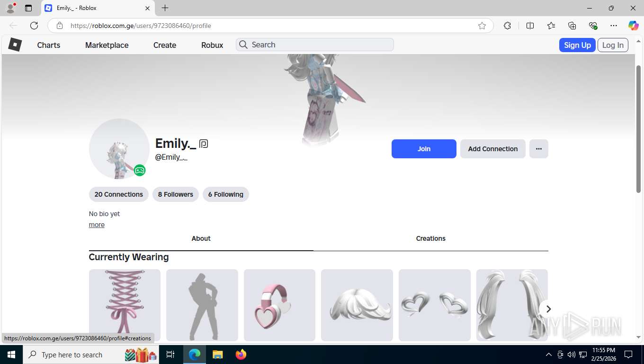This screenshot has height=364, width=644.
Task: Click Add Connection button
Action: point(493,149)
